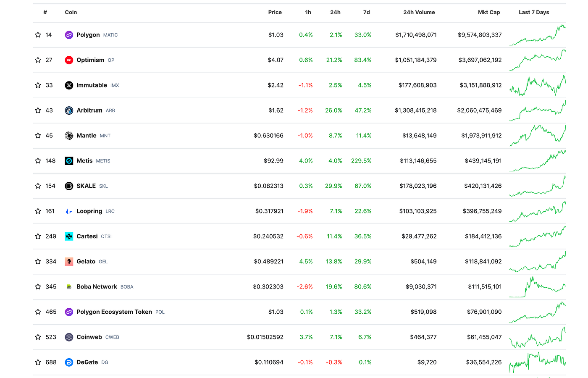Toggle Loopring's watchlist star
Image resolution: width=588 pixels, height=378 pixels.
38,211
